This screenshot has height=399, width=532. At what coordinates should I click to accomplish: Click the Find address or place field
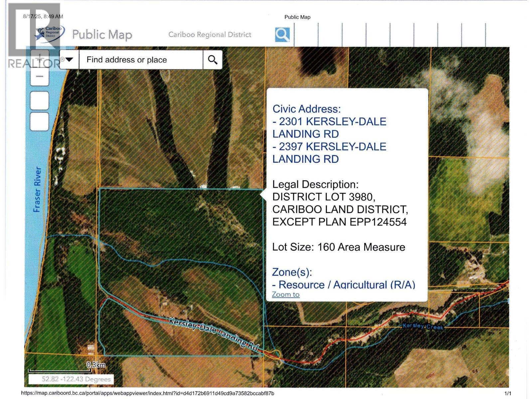click(x=141, y=60)
